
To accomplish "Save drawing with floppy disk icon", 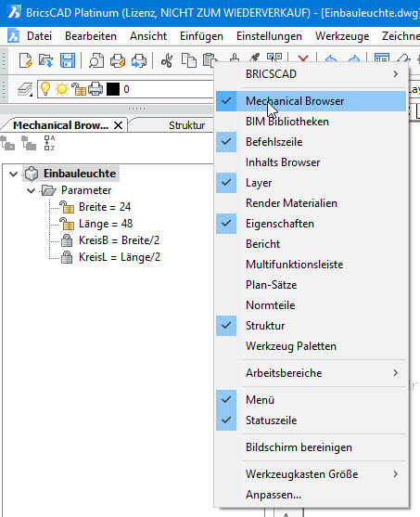I will click(68, 60).
